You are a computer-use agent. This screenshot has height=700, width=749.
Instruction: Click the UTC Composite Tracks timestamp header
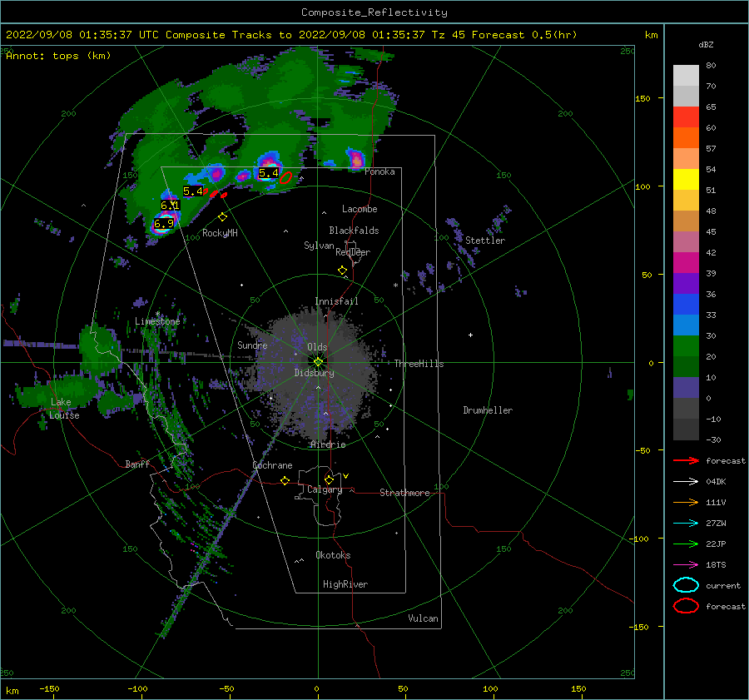click(291, 35)
